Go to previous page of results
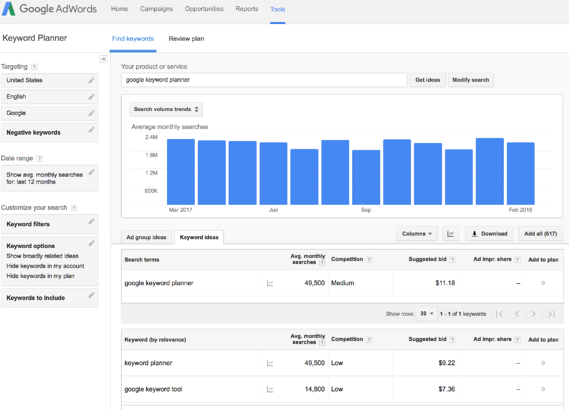 tap(517, 314)
